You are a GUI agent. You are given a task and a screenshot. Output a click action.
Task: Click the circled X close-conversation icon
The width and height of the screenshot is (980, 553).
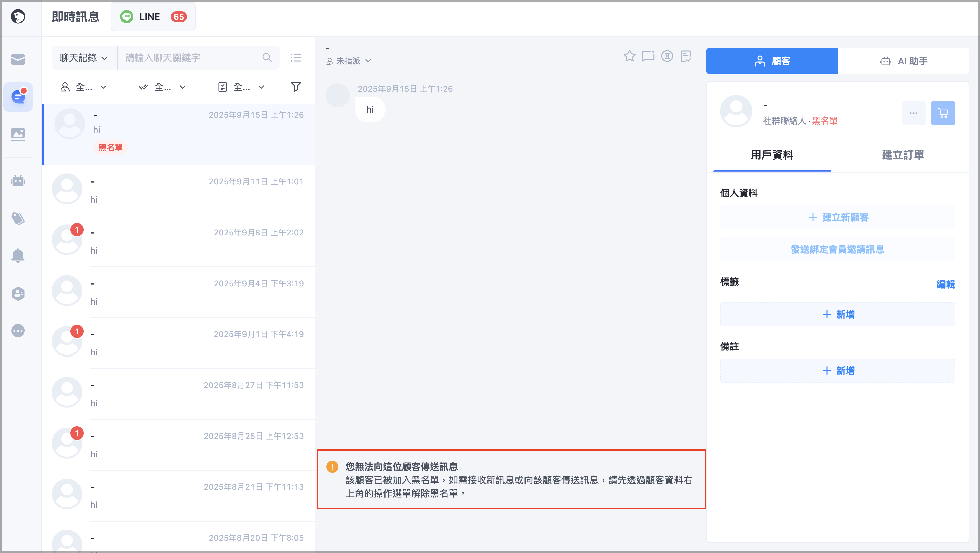coord(667,56)
